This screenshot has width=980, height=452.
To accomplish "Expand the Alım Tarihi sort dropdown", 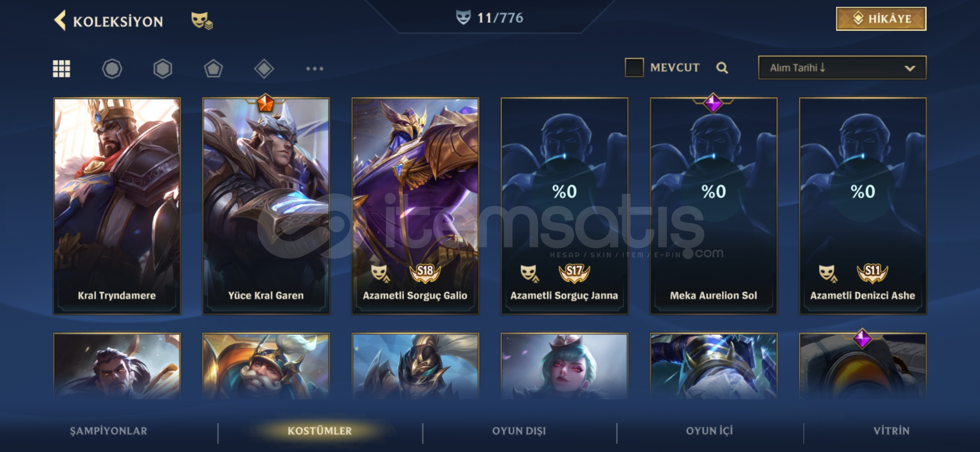I will 842,67.
